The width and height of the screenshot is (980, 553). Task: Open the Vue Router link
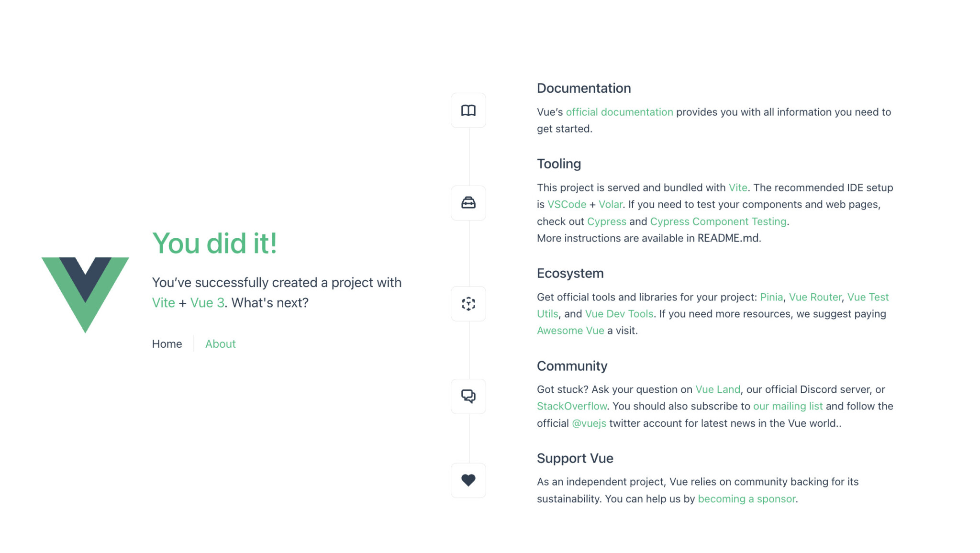tap(815, 297)
